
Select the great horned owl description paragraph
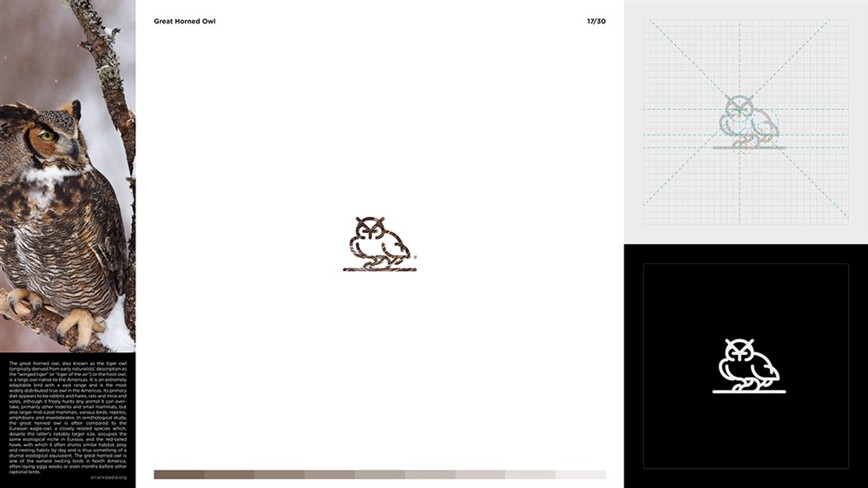click(68, 418)
